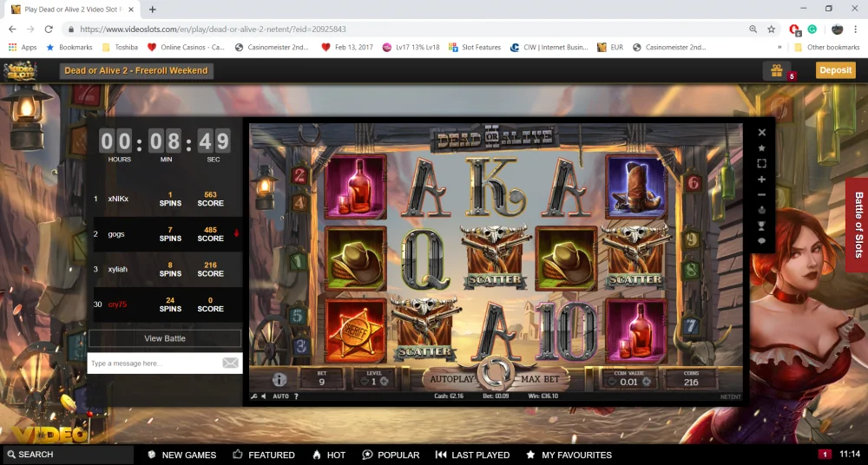The width and height of the screenshot is (868, 465).
Task: Click Dead or Alive 2 - Freeroll Weekend title
Action: click(136, 71)
